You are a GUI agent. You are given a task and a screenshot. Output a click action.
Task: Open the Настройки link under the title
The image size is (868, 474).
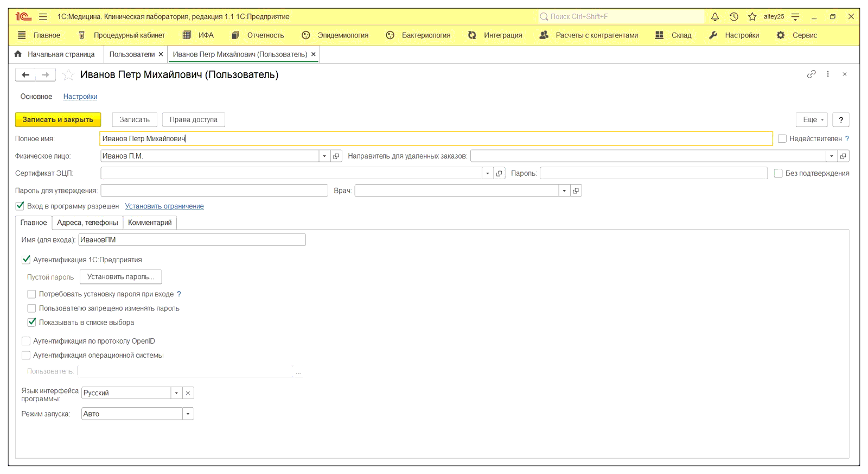pos(80,97)
